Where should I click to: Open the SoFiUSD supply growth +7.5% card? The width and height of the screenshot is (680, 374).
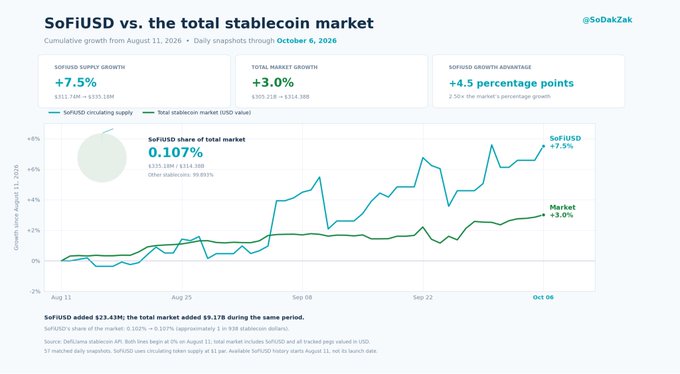click(x=134, y=81)
